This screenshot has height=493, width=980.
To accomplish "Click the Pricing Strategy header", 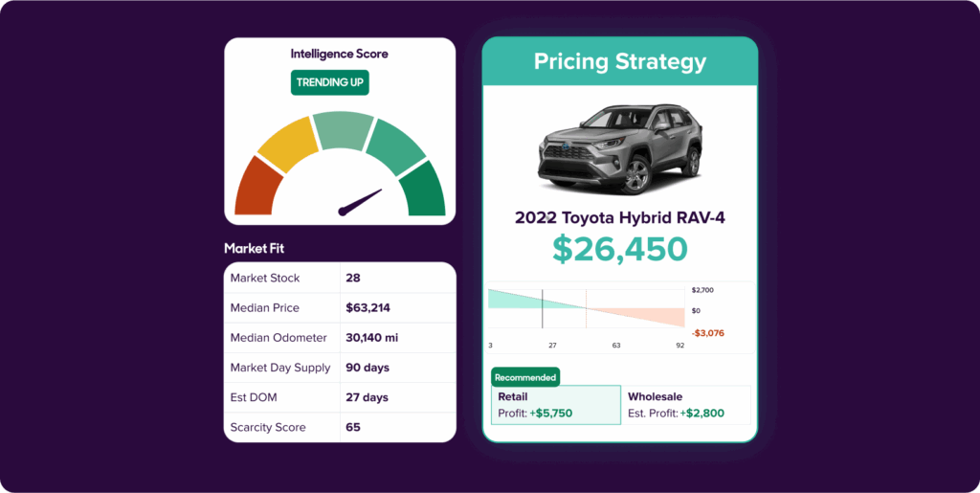I will point(619,62).
